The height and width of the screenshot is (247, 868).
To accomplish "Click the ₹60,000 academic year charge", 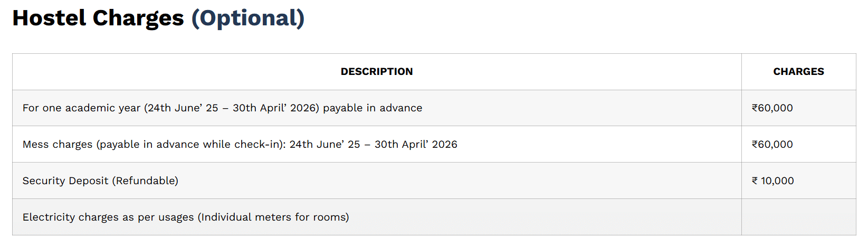I will pos(772,108).
